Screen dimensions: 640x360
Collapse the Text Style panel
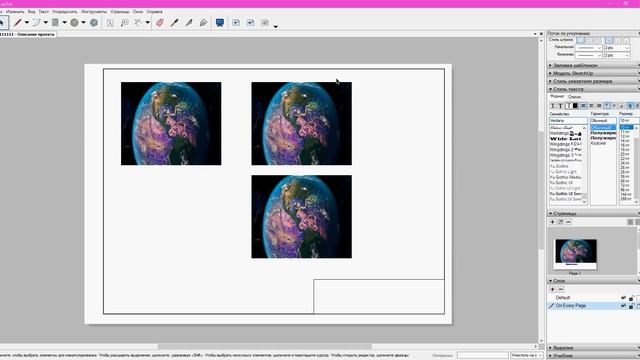(x=593, y=89)
